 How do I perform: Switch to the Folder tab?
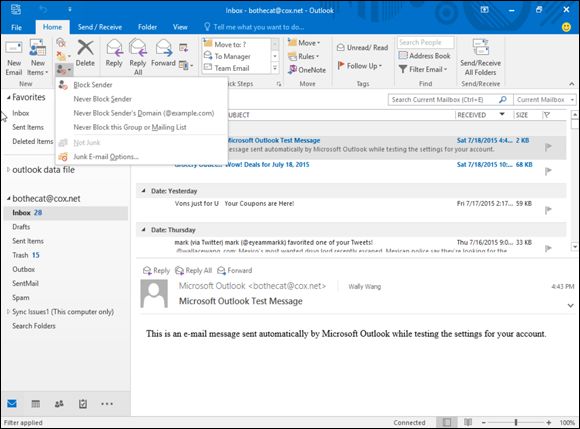[x=147, y=27]
